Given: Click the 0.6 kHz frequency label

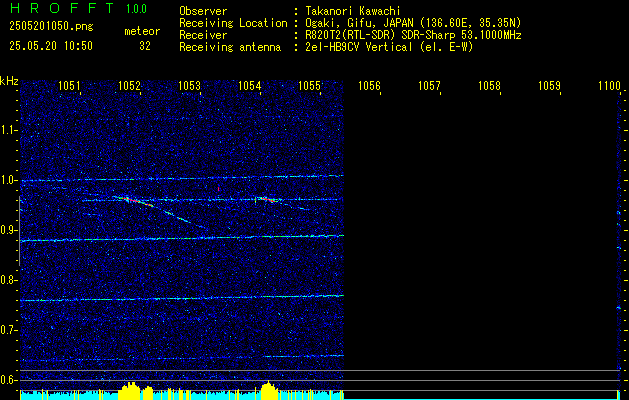Looking at the screenshot, I should coord(9,380).
